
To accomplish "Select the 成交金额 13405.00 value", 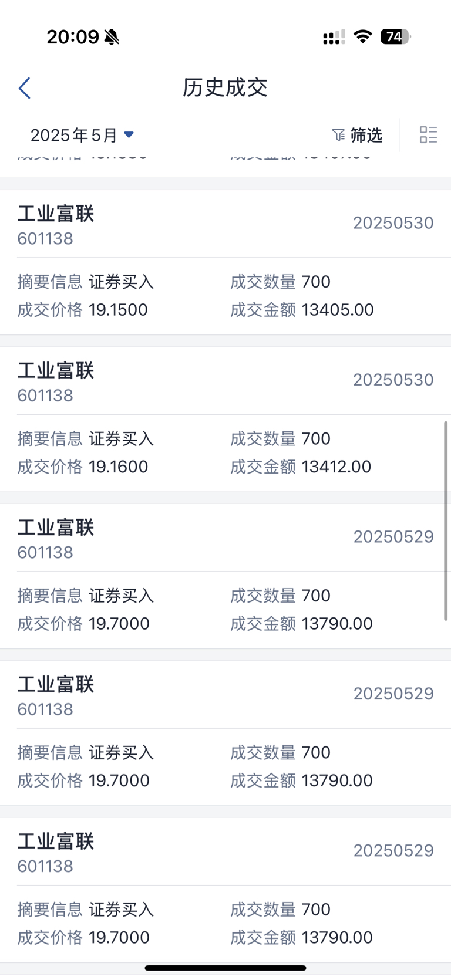I will click(x=337, y=310).
